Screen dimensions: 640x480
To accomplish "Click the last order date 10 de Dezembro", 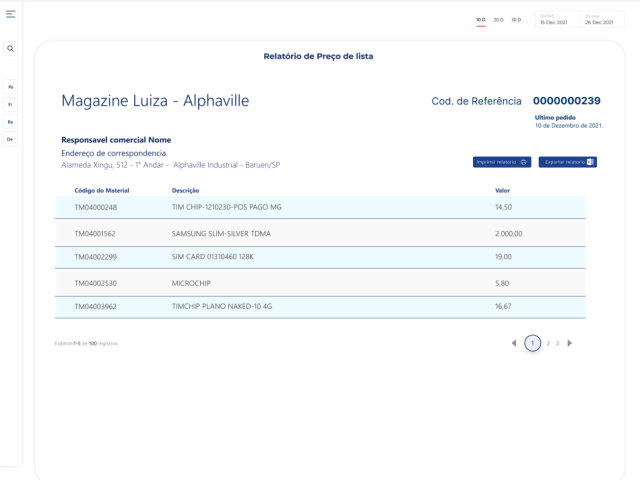I will coord(569,126).
